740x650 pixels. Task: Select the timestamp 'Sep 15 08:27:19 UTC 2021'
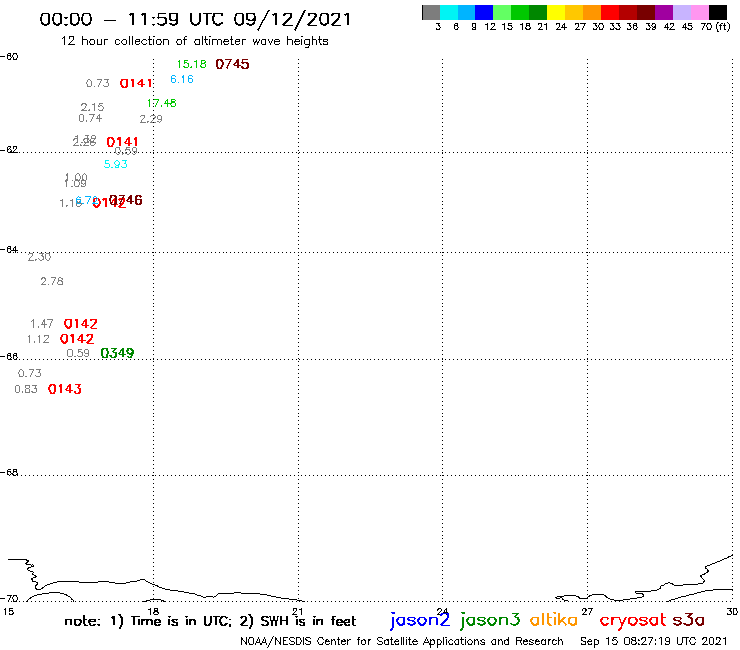pyautogui.click(x=654, y=642)
